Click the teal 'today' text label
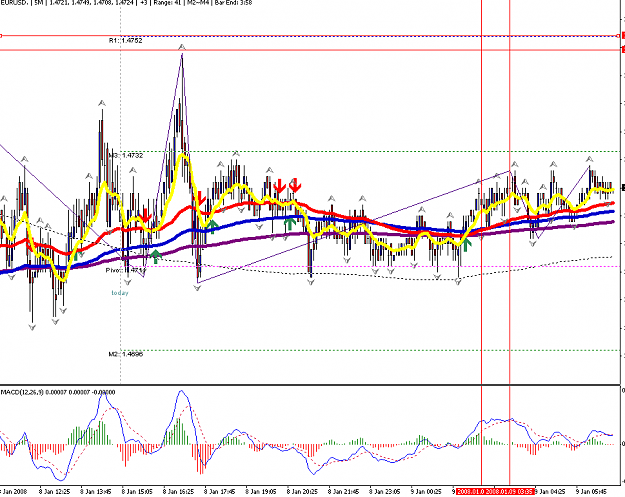The width and height of the screenshot is (625, 497). (x=120, y=293)
